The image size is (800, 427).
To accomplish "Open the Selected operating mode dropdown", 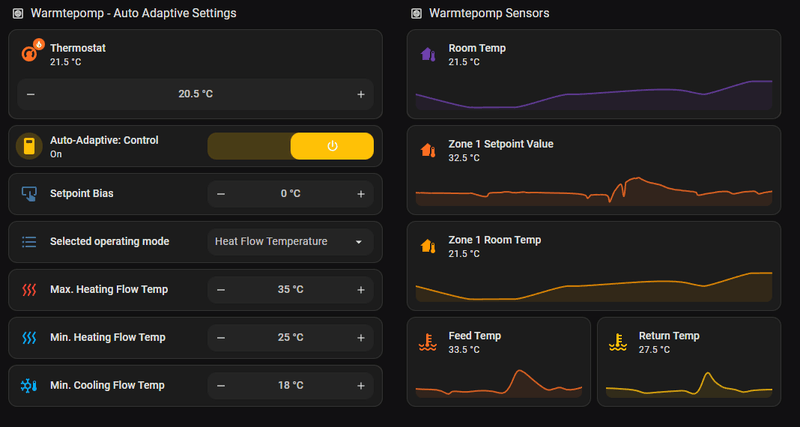I will (x=290, y=241).
